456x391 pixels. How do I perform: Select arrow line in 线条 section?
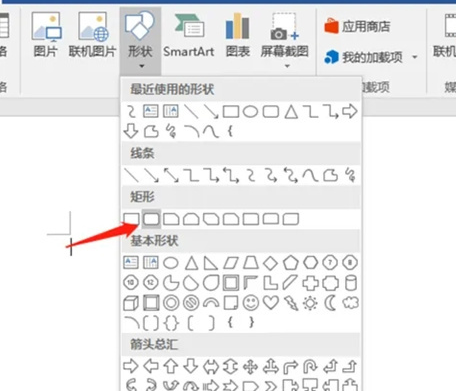pyautogui.click(x=151, y=175)
